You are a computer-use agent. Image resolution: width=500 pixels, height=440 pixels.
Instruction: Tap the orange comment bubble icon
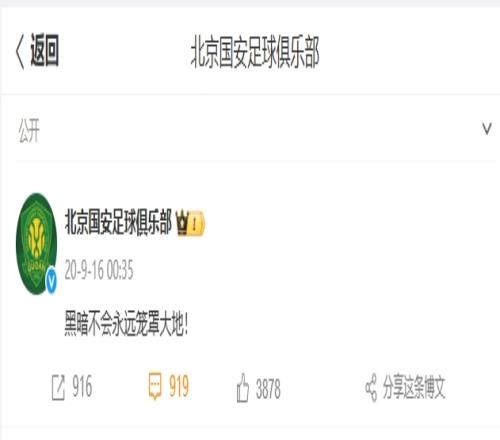pos(155,386)
